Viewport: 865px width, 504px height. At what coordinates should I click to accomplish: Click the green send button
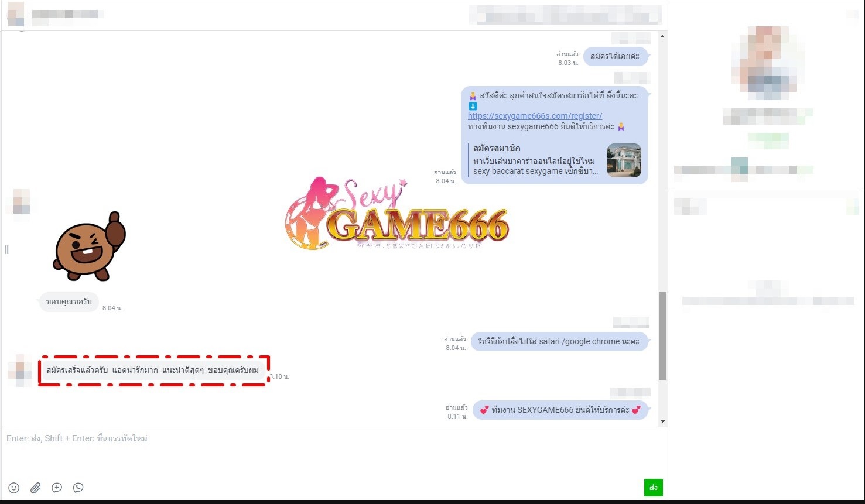point(653,488)
